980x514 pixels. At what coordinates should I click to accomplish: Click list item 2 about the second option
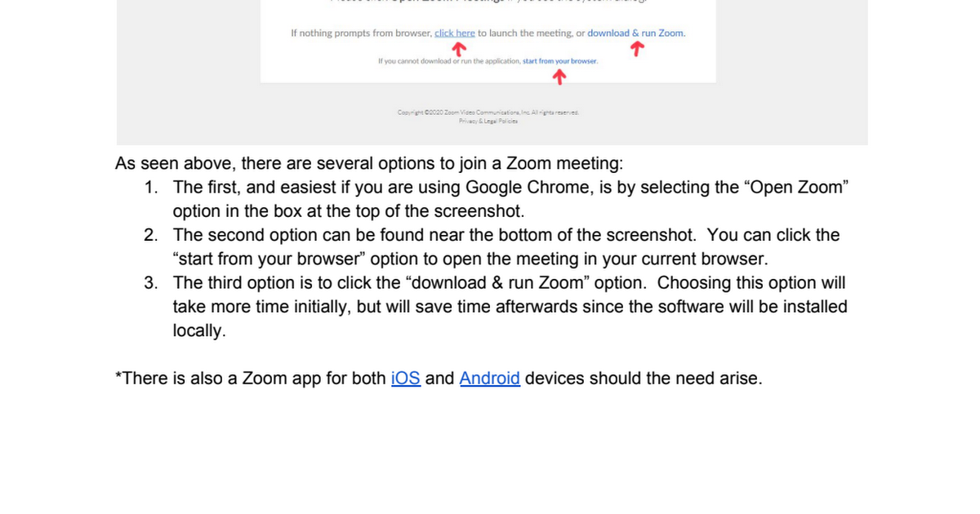pyautogui.click(x=492, y=247)
